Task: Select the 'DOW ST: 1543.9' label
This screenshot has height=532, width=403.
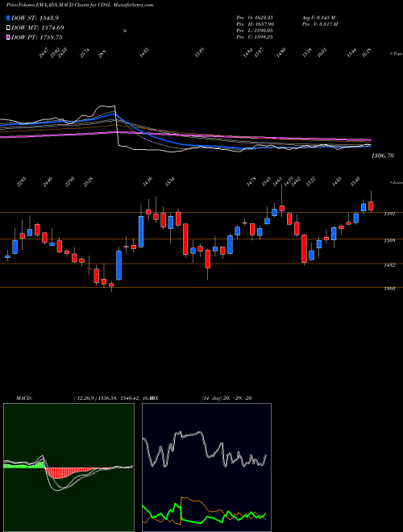Action: point(35,18)
